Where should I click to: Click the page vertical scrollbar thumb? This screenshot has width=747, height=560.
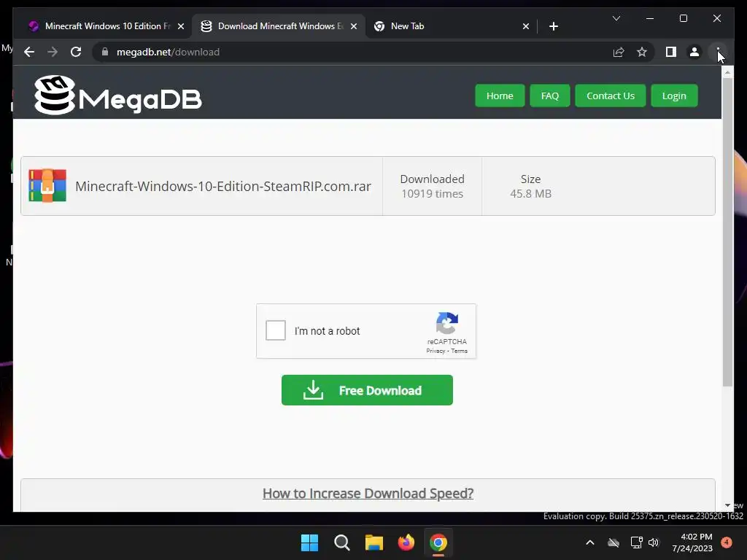click(727, 231)
